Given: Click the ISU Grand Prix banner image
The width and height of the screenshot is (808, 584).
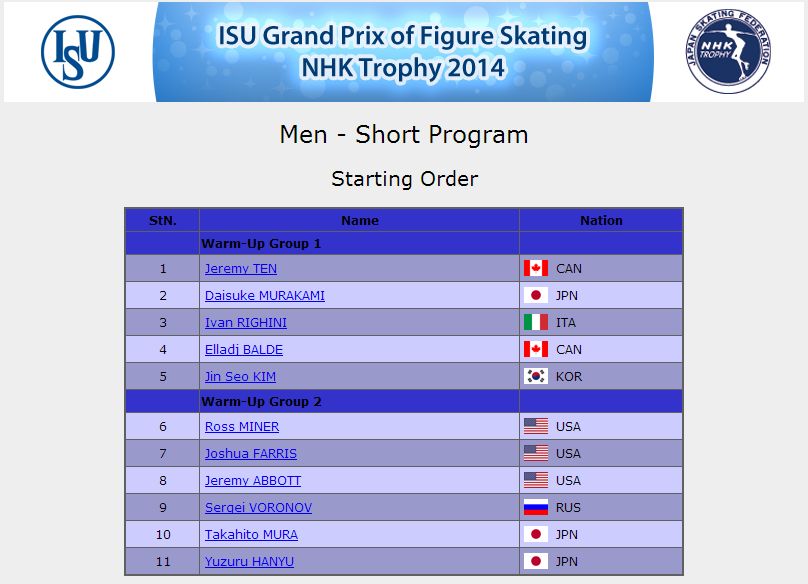Looking at the screenshot, I should (x=403, y=52).
